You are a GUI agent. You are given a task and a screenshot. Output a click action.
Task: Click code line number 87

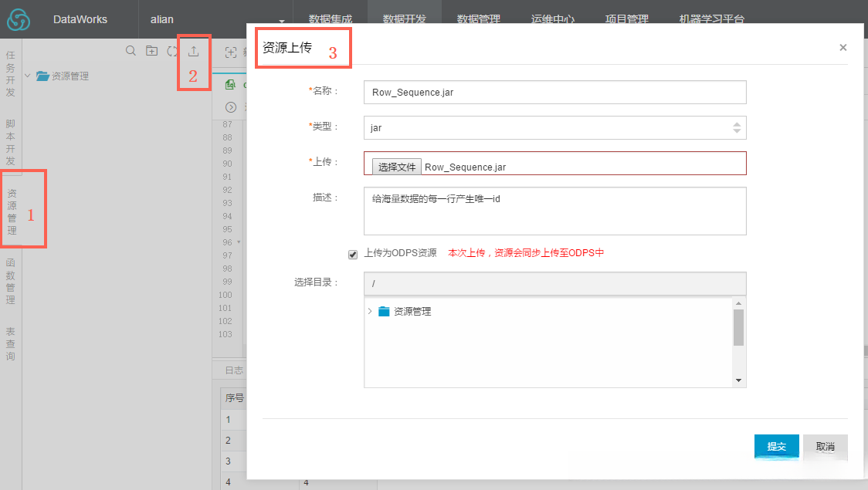(x=228, y=124)
